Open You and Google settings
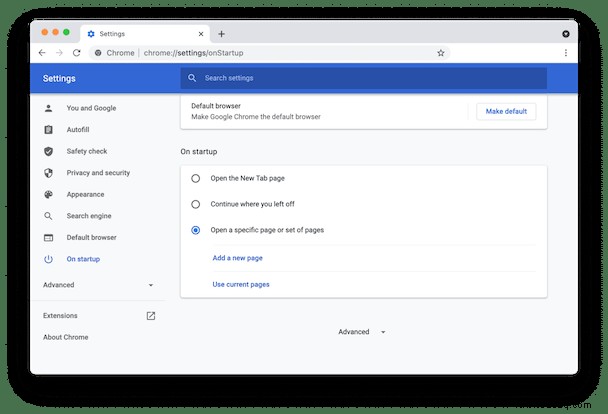 tap(91, 108)
